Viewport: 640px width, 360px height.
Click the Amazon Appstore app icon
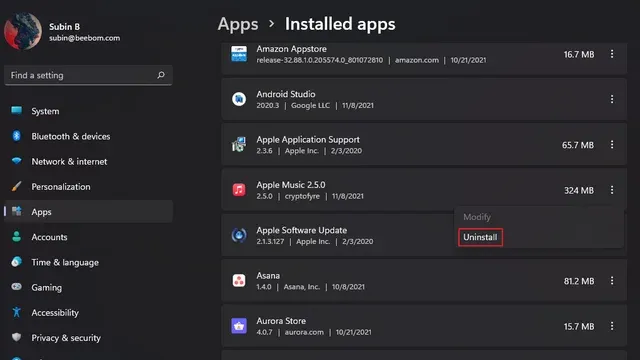coord(239,54)
